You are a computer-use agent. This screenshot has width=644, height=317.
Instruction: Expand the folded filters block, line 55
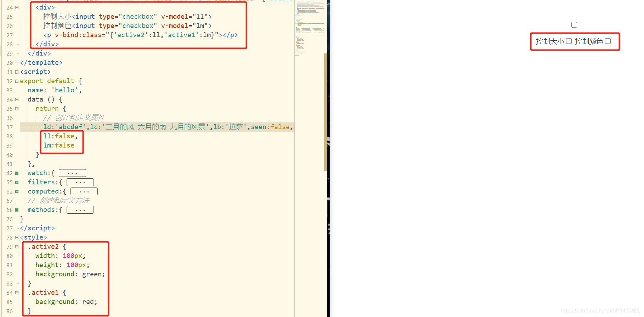(x=17, y=182)
